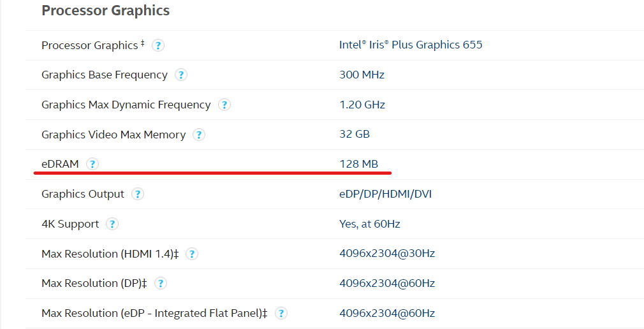Show help for Max Resolution (eDP) row
The height and width of the screenshot is (329, 644).
[x=281, y=314]
